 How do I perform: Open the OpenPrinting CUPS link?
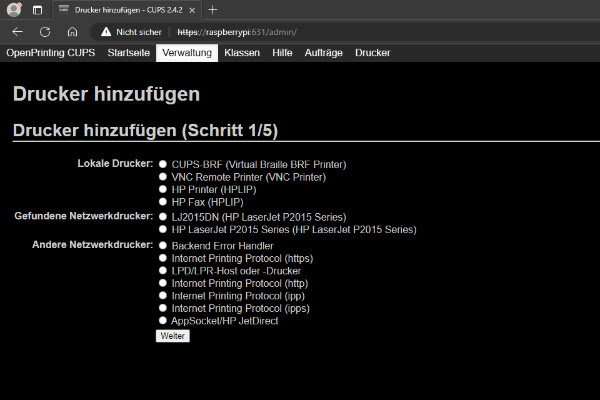pyautogui.click(x=51, y=53)
